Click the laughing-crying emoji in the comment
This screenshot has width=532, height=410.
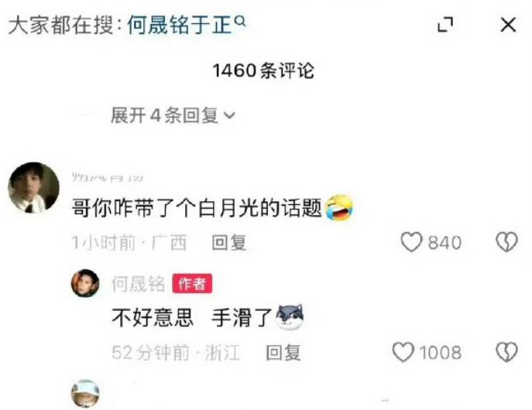(339, 207)
